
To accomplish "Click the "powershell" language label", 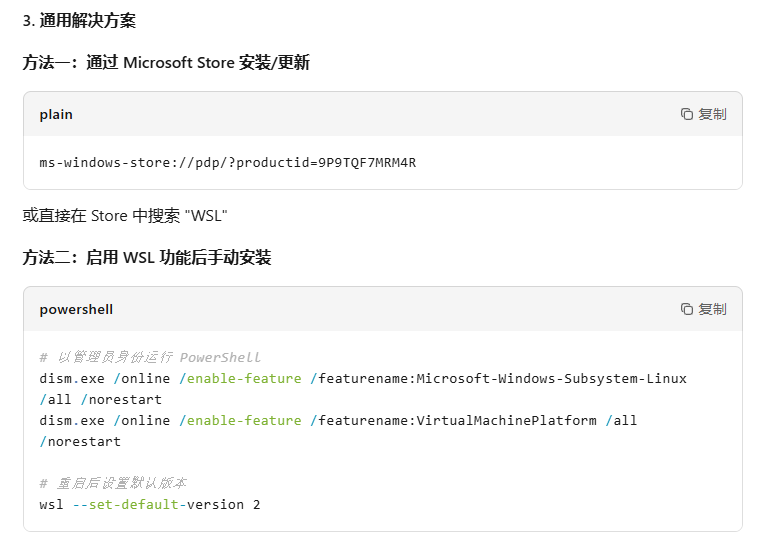I will click(76, 310).
